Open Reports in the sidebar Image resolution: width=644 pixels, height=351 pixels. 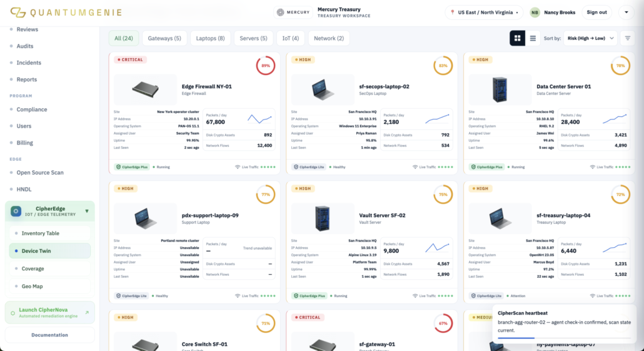[x=27, y=79]
